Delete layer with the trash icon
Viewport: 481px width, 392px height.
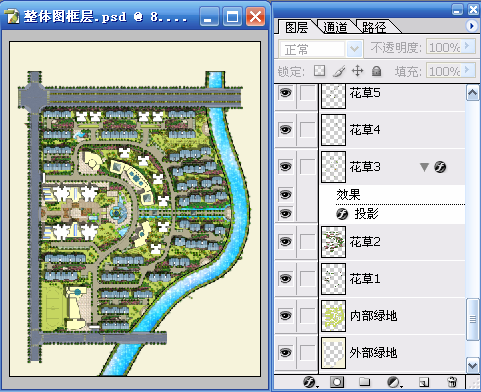452,382
